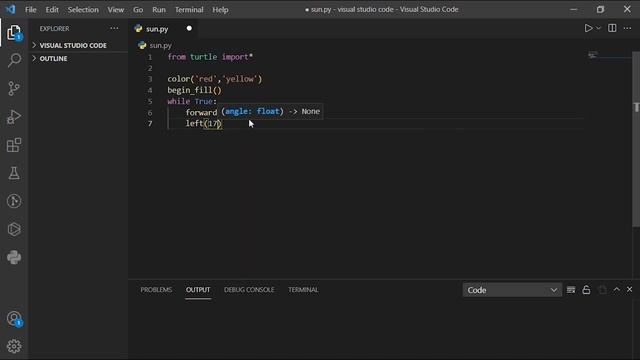Click the angle: float parameter hint
Viewport: 640px width, 360px height.
point(253,111)
